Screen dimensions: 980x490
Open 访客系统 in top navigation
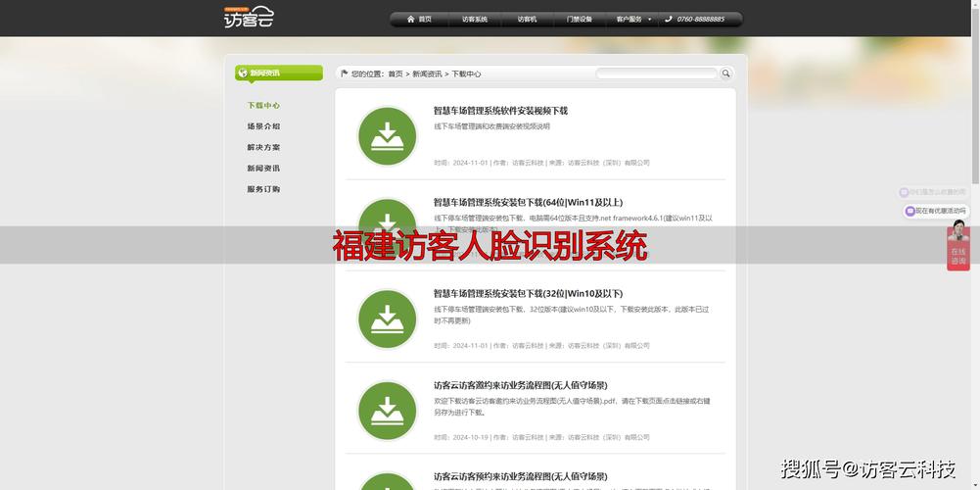[x=475, y=20]
